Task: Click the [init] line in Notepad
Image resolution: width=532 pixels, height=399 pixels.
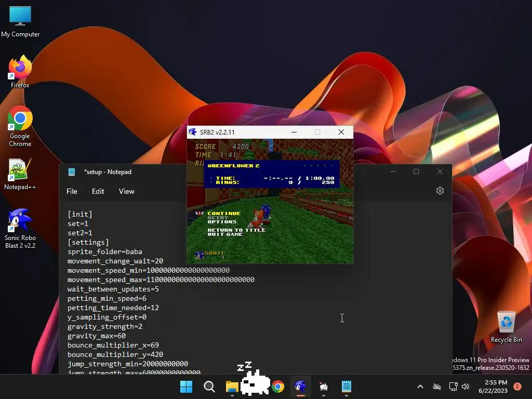Action: pyautogui.click(x=79, y=215)
